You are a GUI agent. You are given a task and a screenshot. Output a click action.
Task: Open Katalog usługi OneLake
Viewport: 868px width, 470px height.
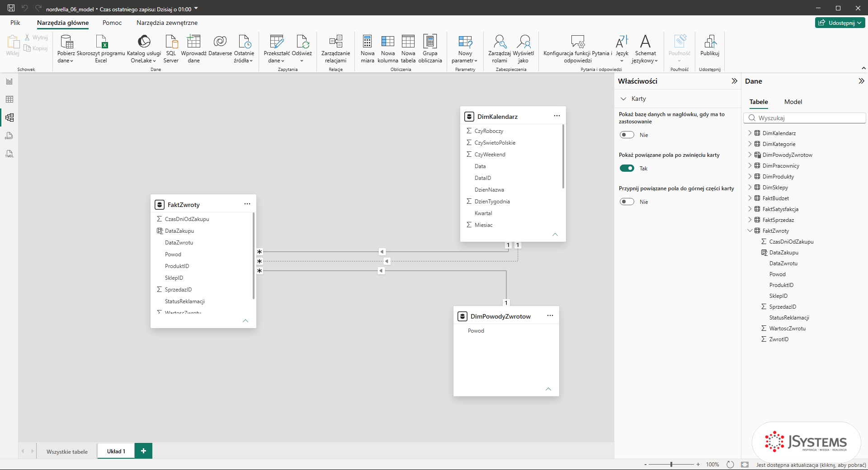[144, 49]
